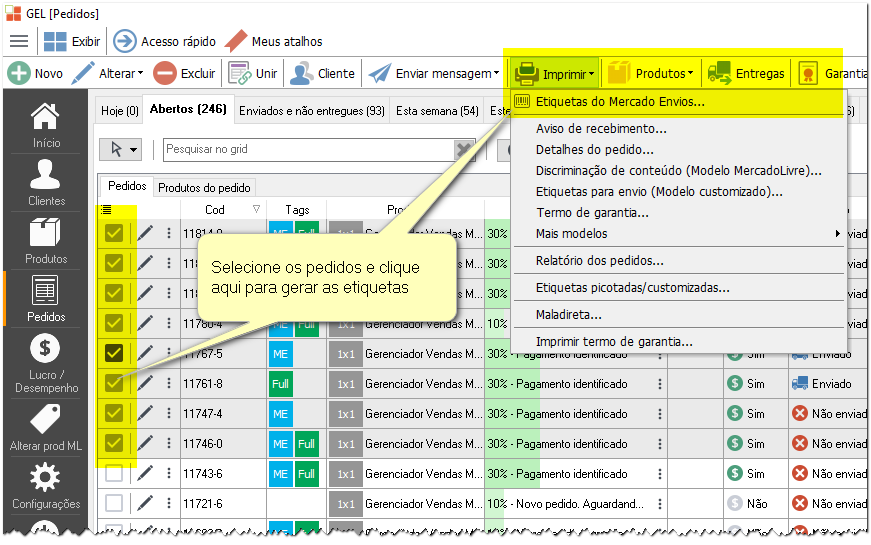Choose Detalhes do pedido... menu item
Screen dimensions: 871x545
pyautogui.click(x=594, y=149)
